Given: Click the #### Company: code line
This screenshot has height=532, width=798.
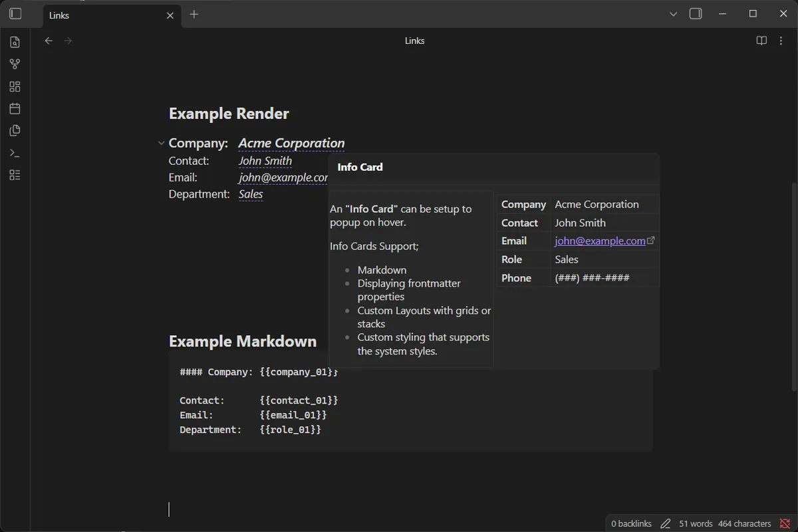Looking at the screenshot, I should (259, 372).
